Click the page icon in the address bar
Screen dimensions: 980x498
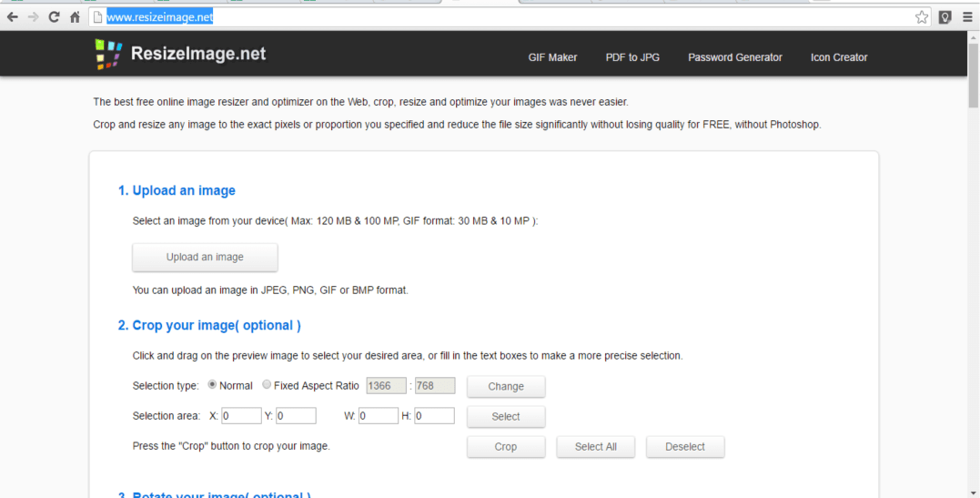pos(97,17)
